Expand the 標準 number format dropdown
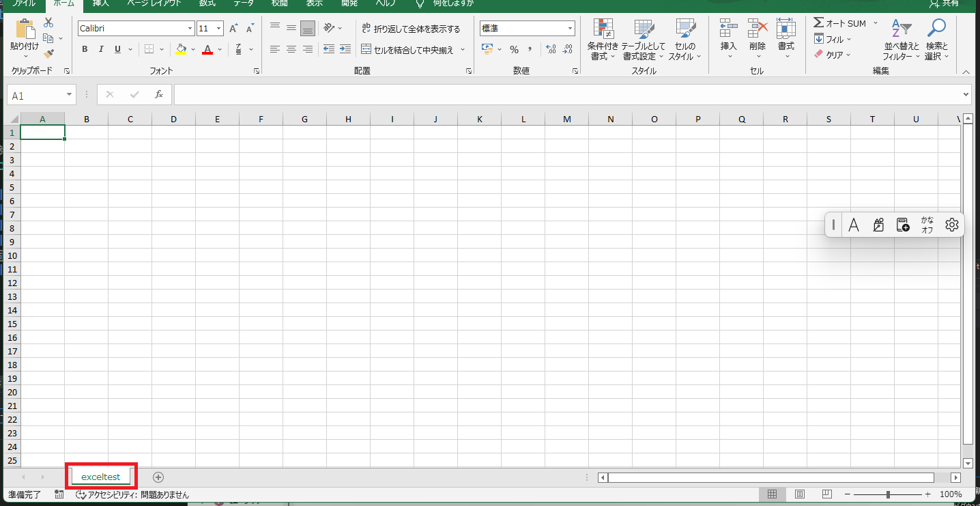980x506 pixels. pos(570,29)
